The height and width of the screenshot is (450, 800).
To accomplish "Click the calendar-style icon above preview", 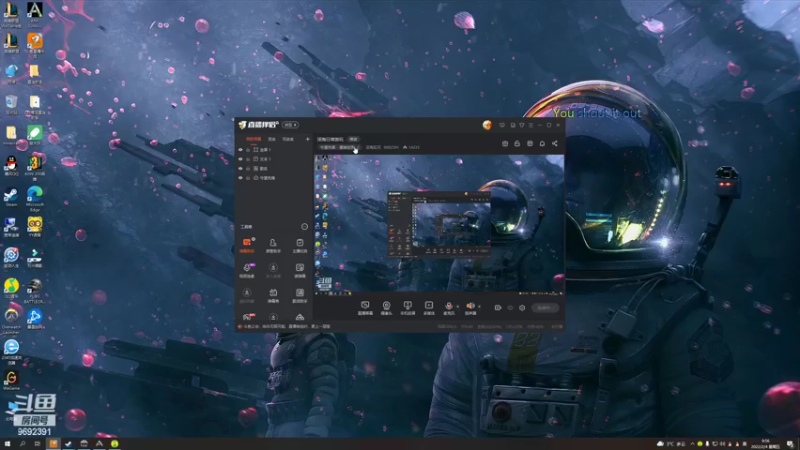I will 530,144.
